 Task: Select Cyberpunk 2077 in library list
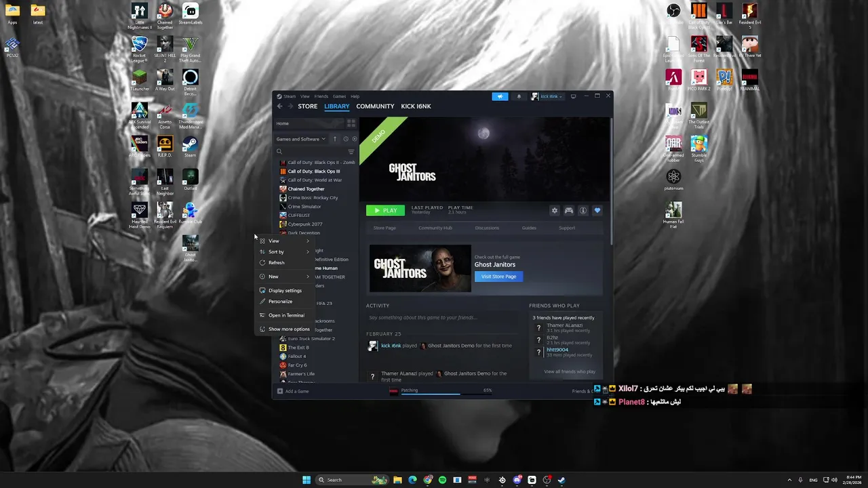point(305,224)
